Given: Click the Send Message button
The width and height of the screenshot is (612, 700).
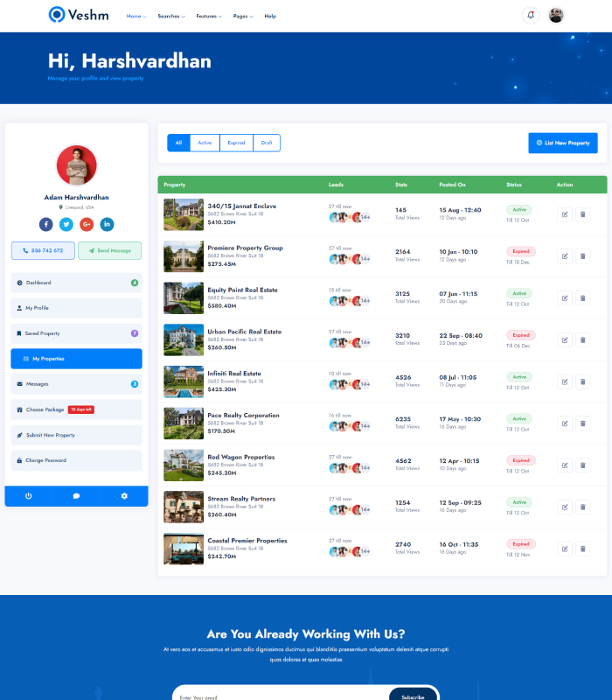Looking at the screenshot, I should point(109,250).
